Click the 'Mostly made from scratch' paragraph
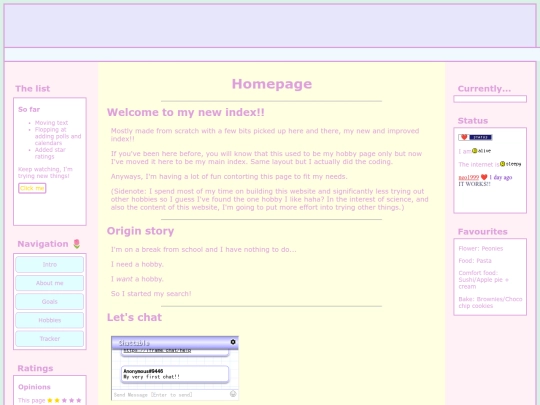Image resolution: width=540 pixels, height=405 pixels. [x=265, y=135]
